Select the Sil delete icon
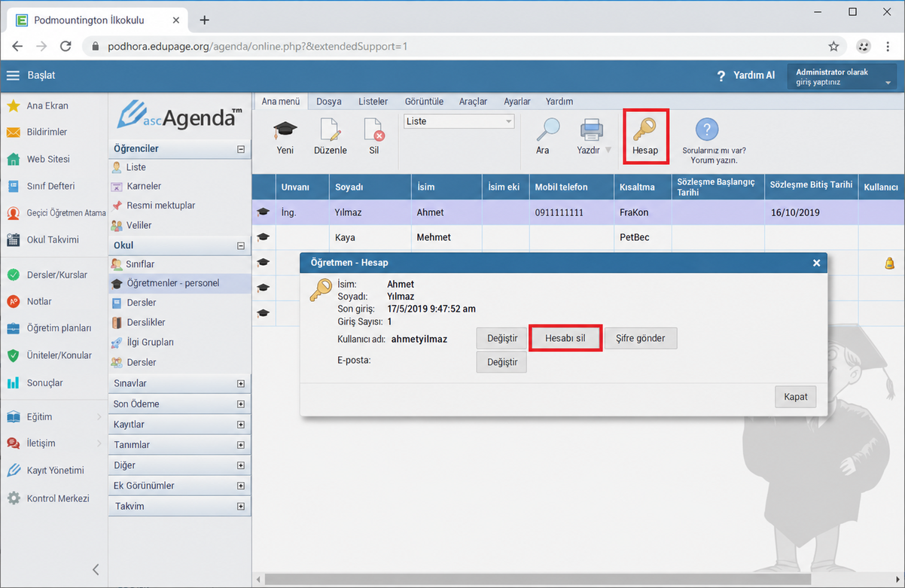 pyautogui.click(x=374, y=130)
